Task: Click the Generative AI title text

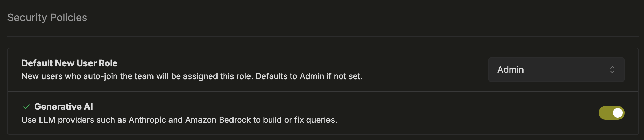Action: coord(64,107)
